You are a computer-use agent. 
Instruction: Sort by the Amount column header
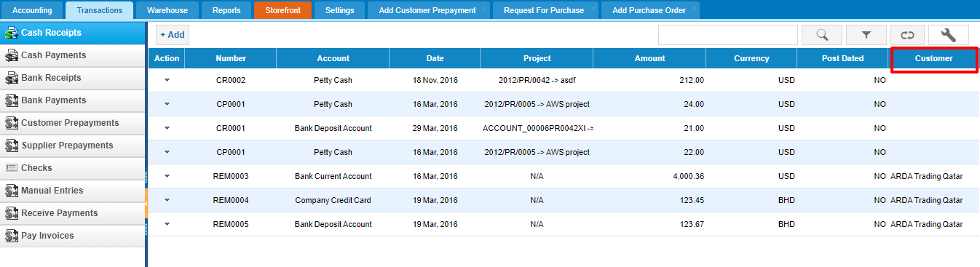(x=649, y=58)
